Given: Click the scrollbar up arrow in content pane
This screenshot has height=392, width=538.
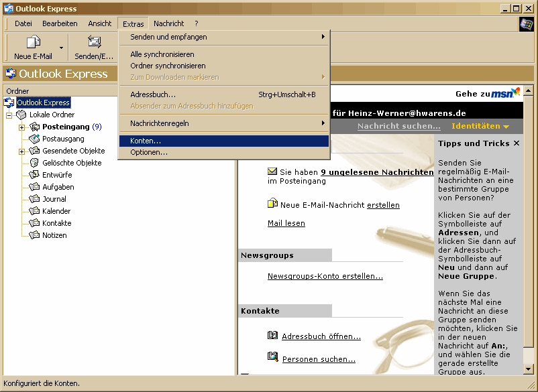Looking at the screenshot, I should click(x=529, y=90).
